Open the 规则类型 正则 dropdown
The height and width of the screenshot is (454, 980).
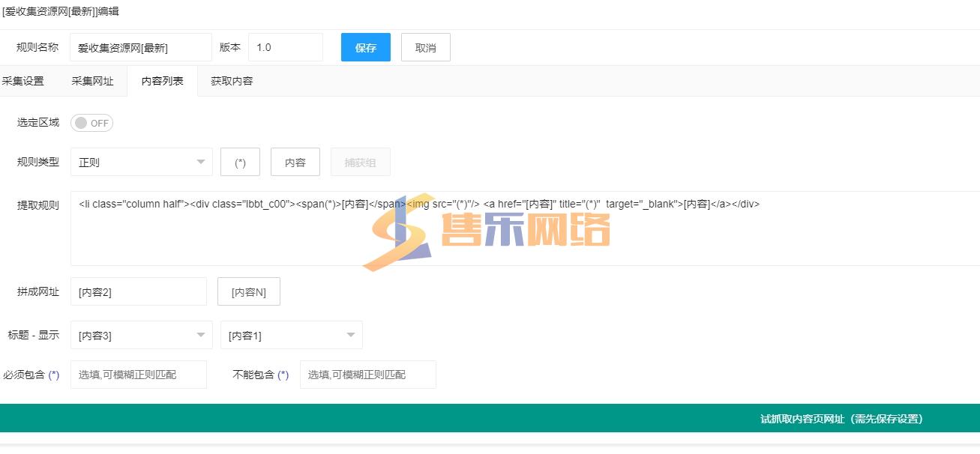pyautogui.click(x=142, y=162)
